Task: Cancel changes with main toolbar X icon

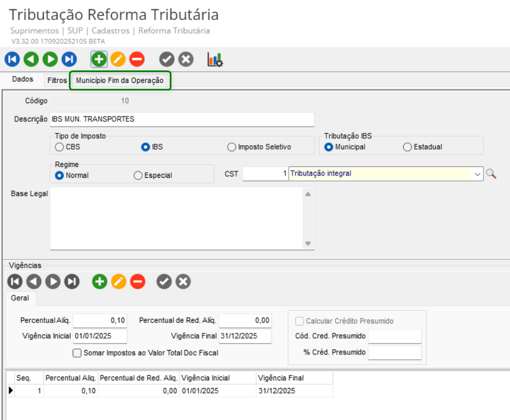Action: click(x=186, y=60)
